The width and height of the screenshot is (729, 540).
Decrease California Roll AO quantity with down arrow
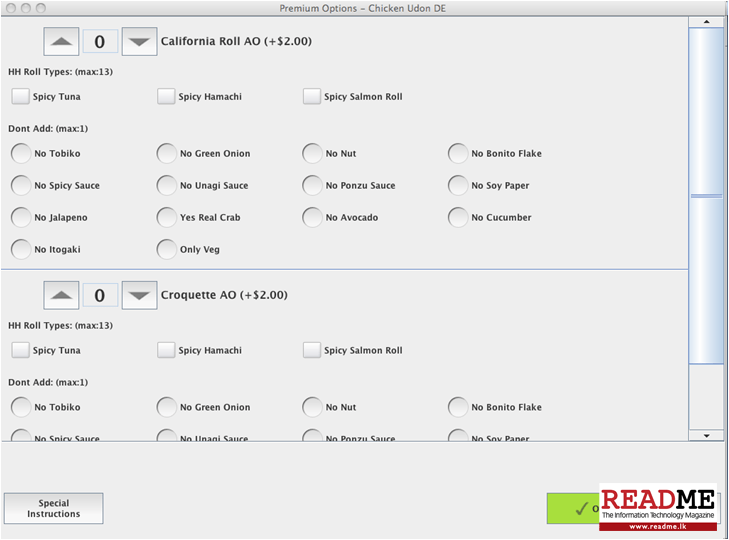[139, 42]
